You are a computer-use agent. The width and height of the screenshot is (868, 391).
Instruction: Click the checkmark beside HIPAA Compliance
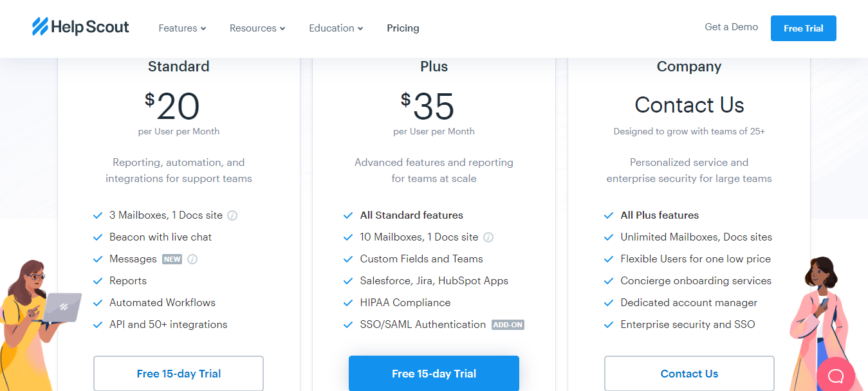(348, 302)
